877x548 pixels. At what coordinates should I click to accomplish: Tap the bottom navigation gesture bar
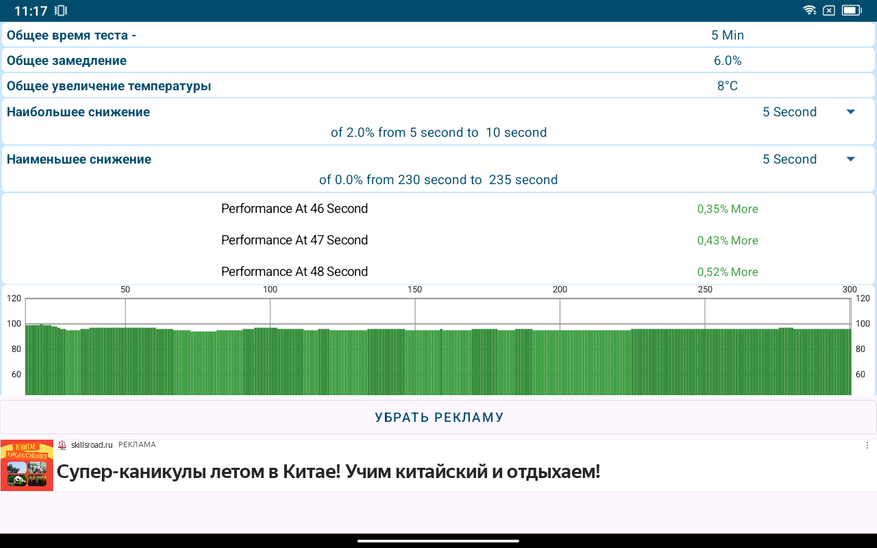coord(438,541)
